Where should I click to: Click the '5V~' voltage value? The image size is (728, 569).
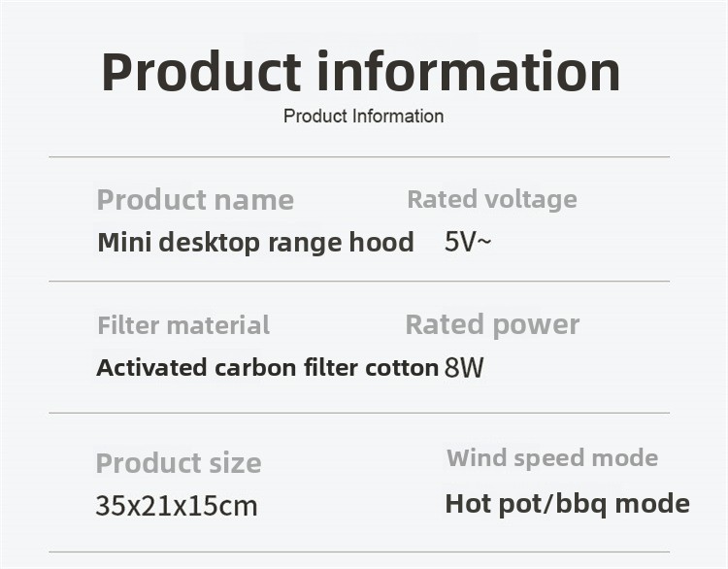click(x=468, y=242)
